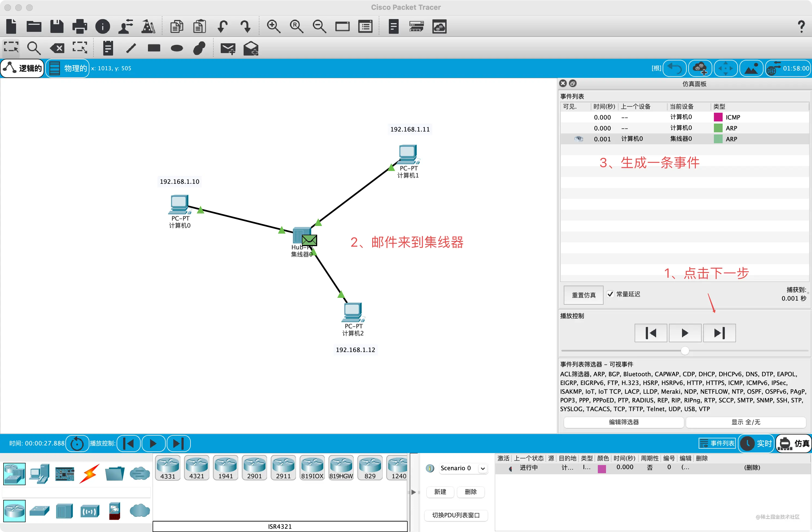The height and width of the screenshot is (532, 812).
Task: Choose the Draw Ellipse tool
Action: (x=177, y=48)
